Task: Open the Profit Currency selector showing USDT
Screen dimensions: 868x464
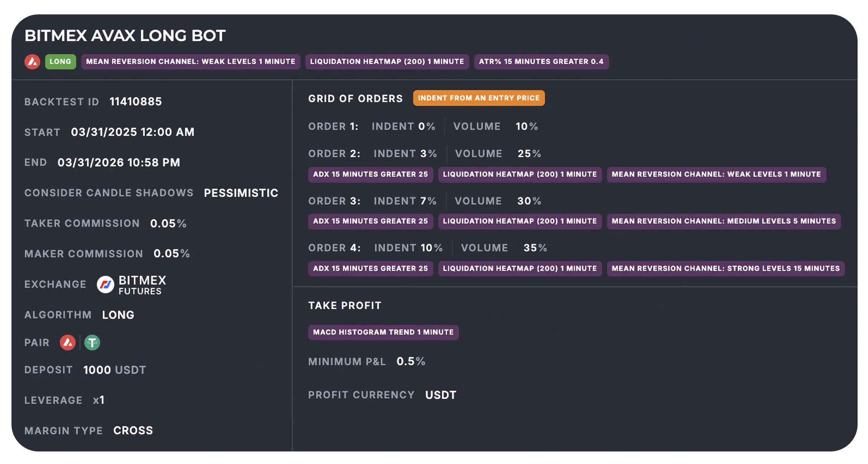Action: point(440,394)
